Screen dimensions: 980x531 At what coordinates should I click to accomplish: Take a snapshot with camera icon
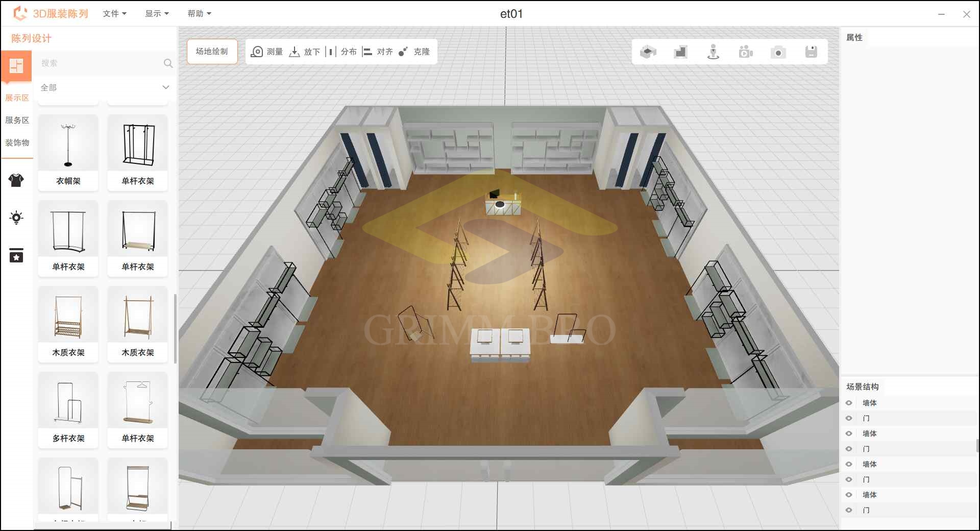778,52
